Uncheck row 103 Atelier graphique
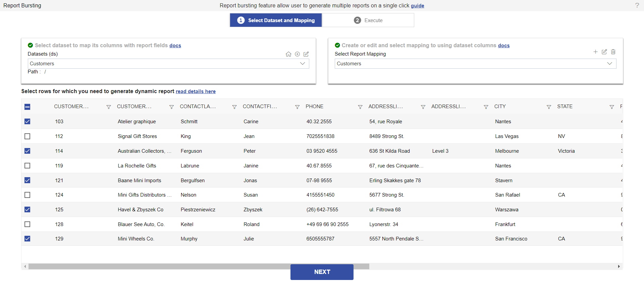This screenshot has width=644, height=284. [x=28, y=122]
